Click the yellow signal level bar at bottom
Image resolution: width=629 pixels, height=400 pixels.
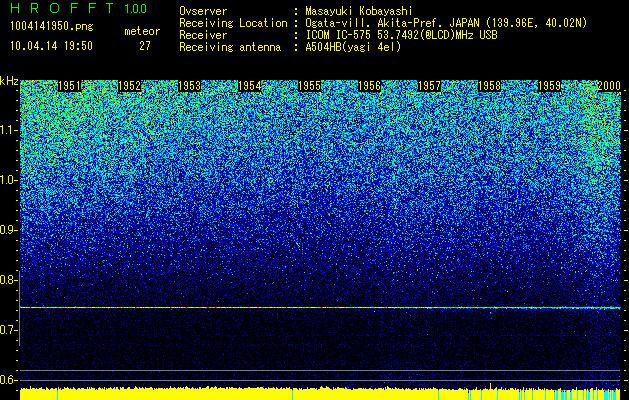(x=320, y=394)
